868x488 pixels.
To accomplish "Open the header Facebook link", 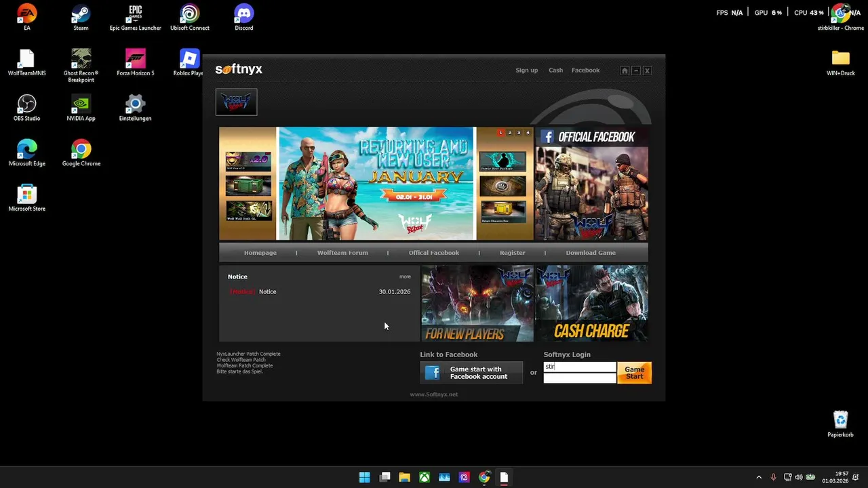I will point(585,70).
